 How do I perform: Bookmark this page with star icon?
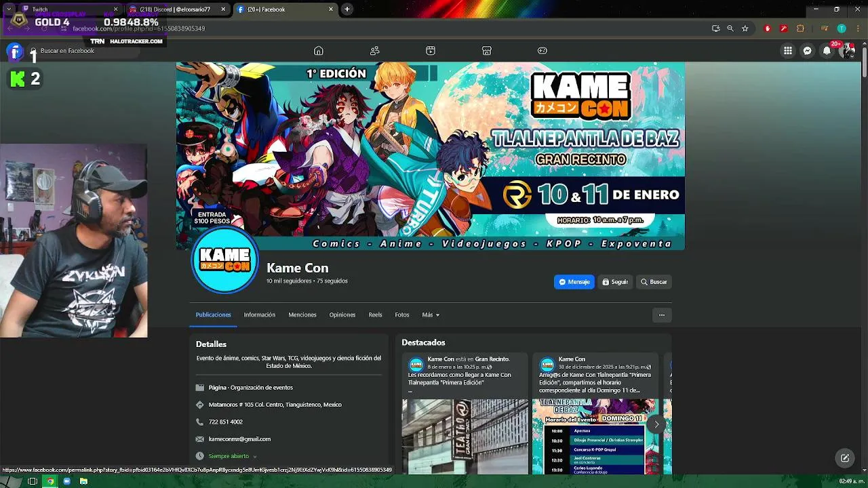point(745,28)
